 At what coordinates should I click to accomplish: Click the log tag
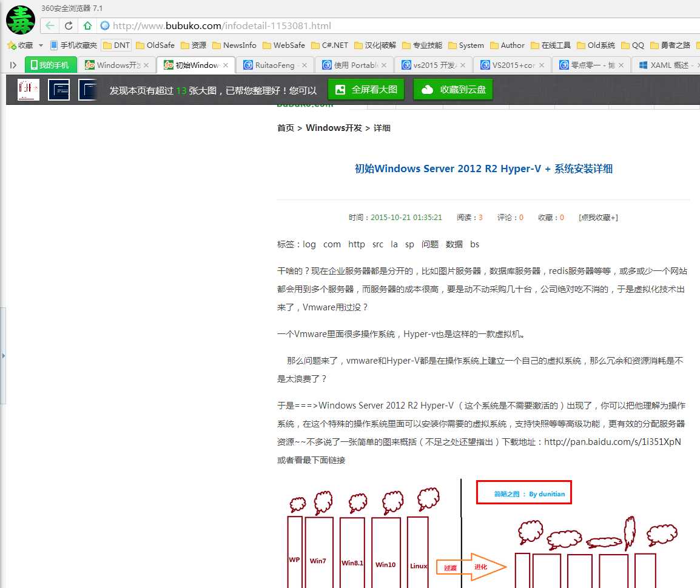pyautogui.click(x=309, y=244)
